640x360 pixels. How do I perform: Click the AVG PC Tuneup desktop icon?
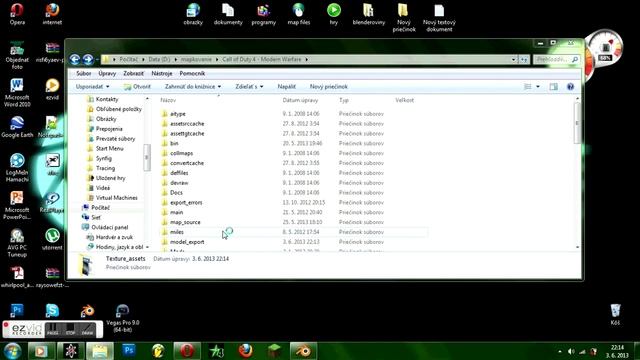click(x=17, y=243)
